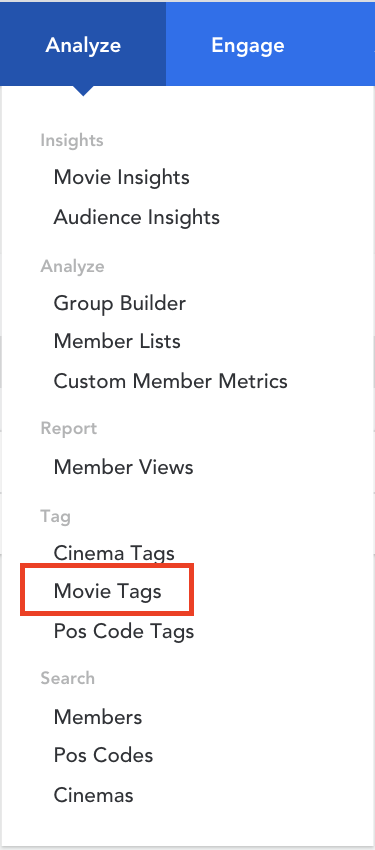Open Pos Codes search
Viewport: 375px width, 850px height.
(x=104, y=755)
